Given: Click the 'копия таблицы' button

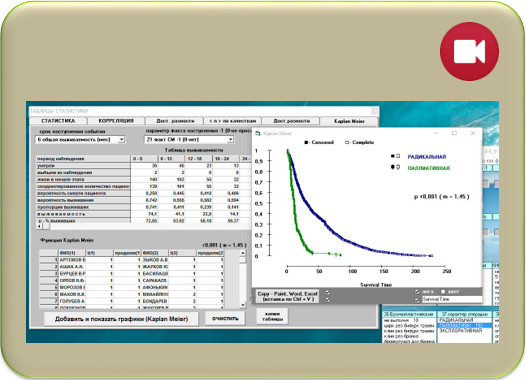Looking at the screenshot, I should (272, 316).
